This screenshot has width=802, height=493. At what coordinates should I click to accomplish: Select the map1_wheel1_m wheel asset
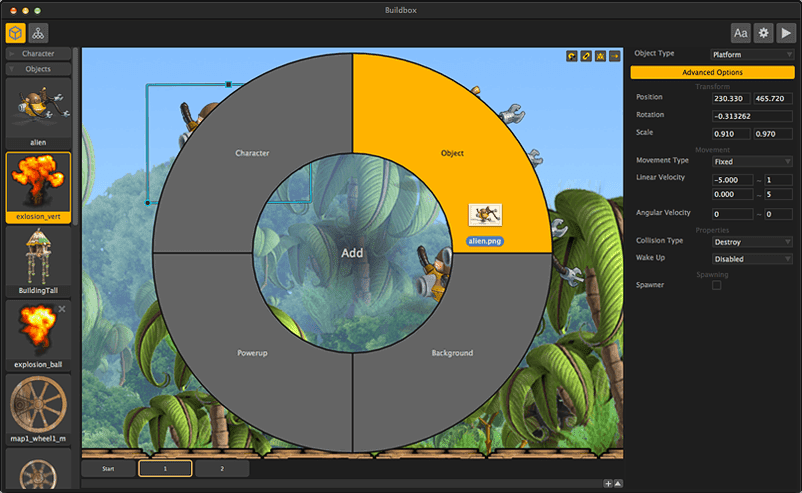pos(38,409)
